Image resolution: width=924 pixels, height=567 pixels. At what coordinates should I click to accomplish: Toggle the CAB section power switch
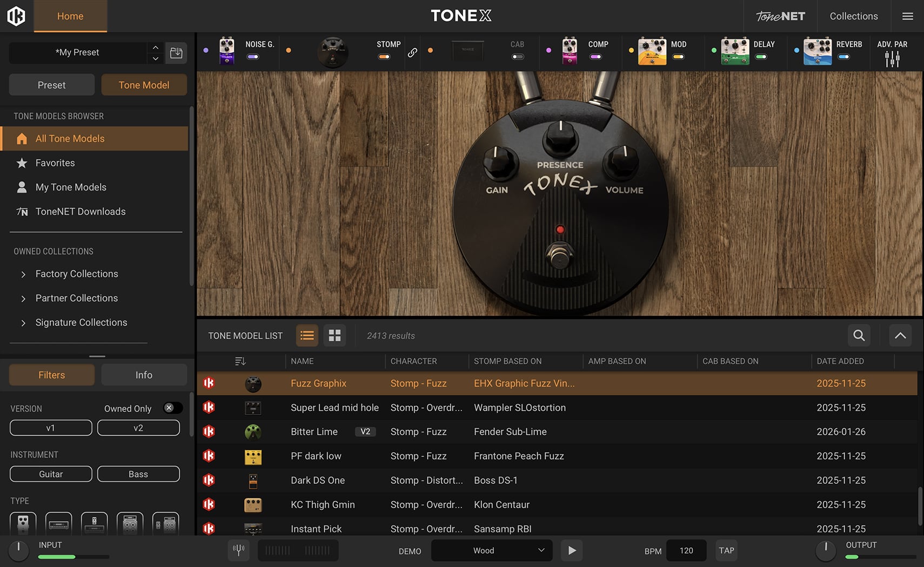click(518, 57)
